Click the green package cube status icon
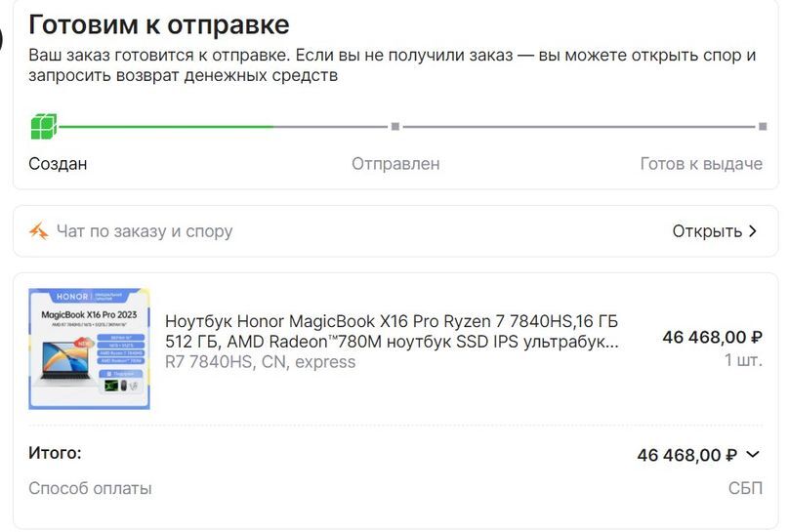 pos(44,127)
